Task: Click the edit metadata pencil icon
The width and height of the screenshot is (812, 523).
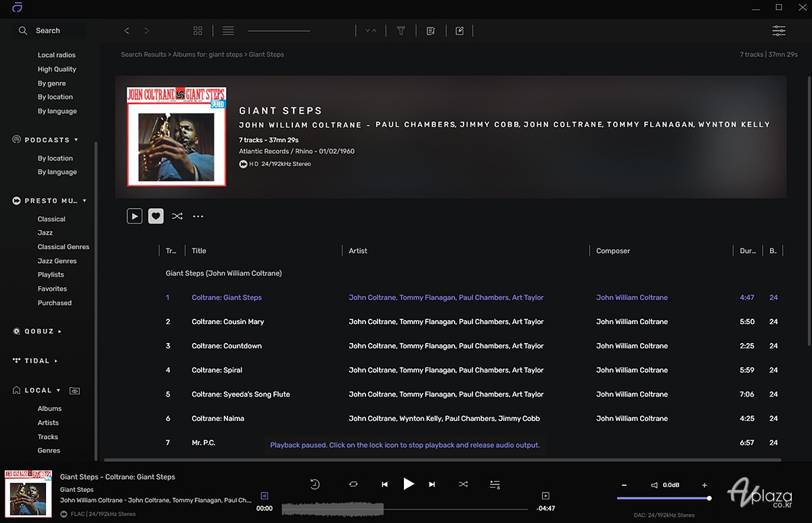Action: click(459, 30)
